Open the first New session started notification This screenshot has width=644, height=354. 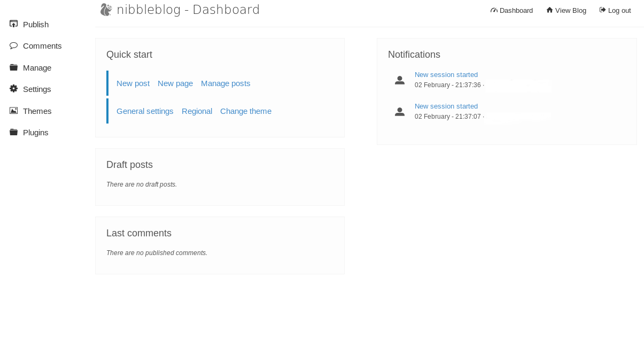point(446,74)
